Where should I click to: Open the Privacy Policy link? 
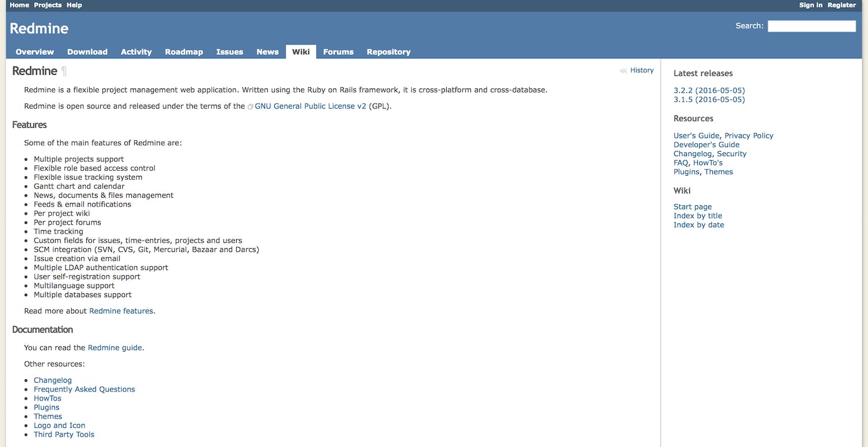pyautogui.click(x=749, y=136)
